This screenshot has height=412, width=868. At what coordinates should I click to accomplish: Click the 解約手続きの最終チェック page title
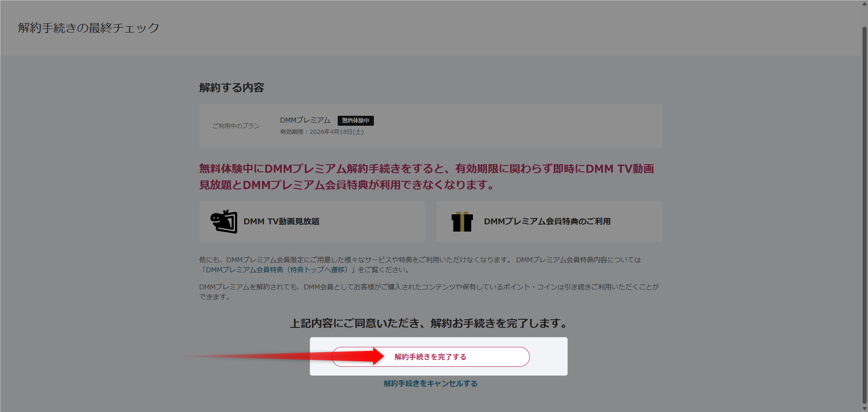[89, 28]
